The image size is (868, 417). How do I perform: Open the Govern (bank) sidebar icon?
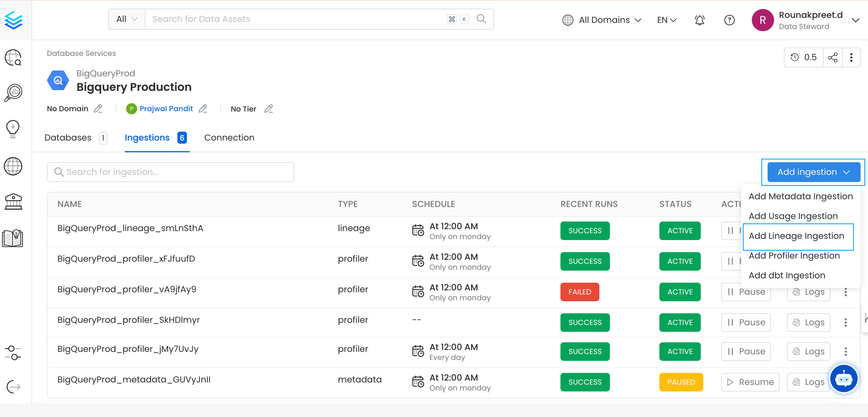click(13, 202)
